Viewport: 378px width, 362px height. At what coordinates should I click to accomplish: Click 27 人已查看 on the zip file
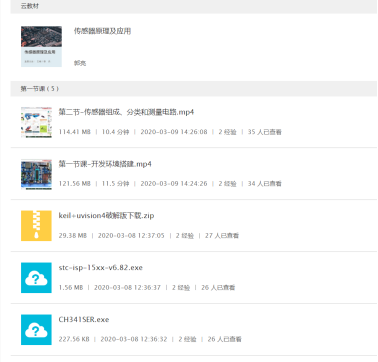click(222, 236)
